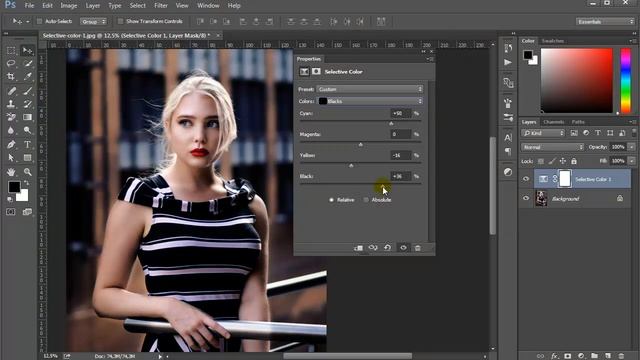Select the Horizontal Type tool
This screenshot has width=640, height=360.
coord(27,144)
